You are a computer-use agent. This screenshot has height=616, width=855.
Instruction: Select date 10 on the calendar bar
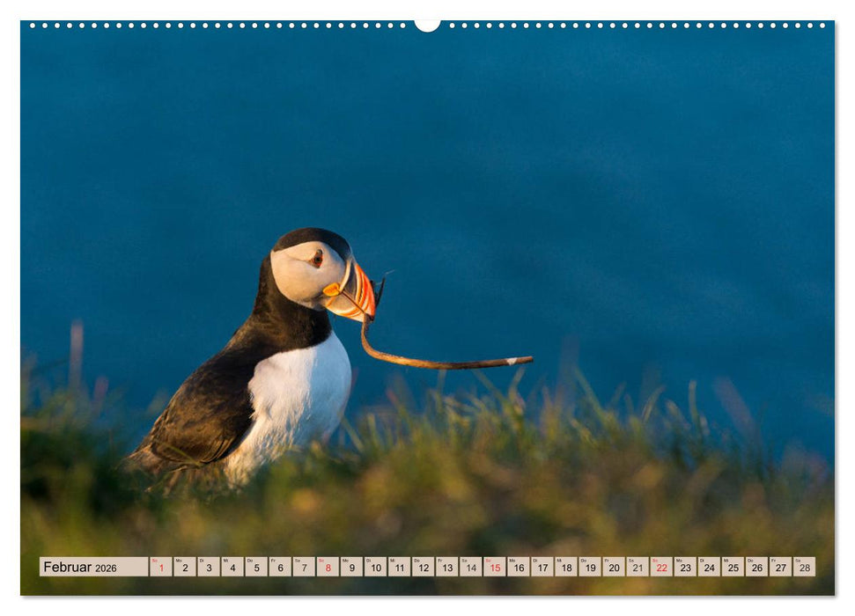(x=374, y=568)
